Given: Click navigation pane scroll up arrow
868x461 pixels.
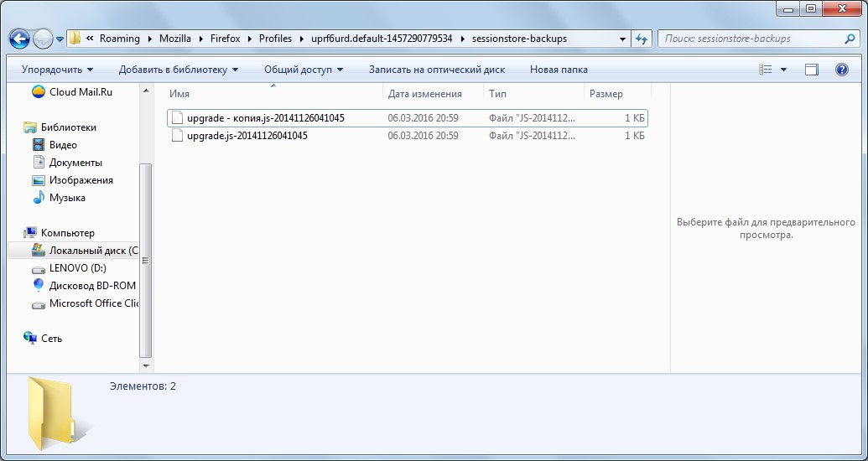Looking at the screenshot, I should 146,91.
